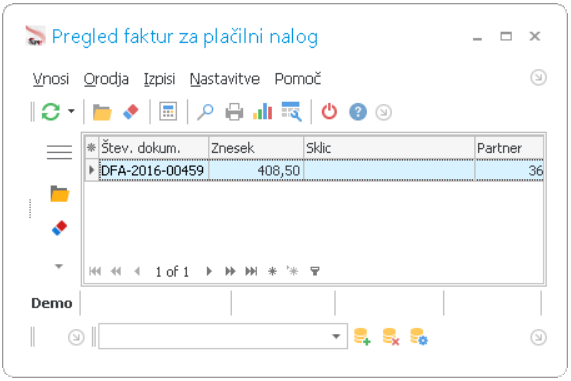The image size is (571, 381).
Task: Click the toolbar eraser icon
Action: point(131,112)
